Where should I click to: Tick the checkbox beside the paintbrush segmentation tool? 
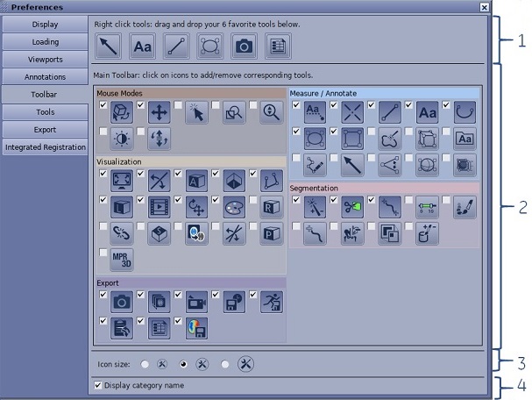(448, 200)
